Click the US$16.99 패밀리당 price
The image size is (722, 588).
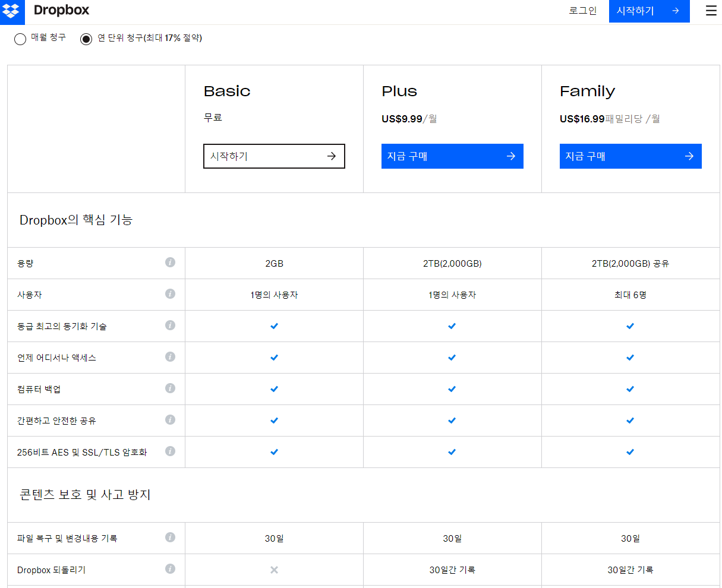[x=610, y=119]
